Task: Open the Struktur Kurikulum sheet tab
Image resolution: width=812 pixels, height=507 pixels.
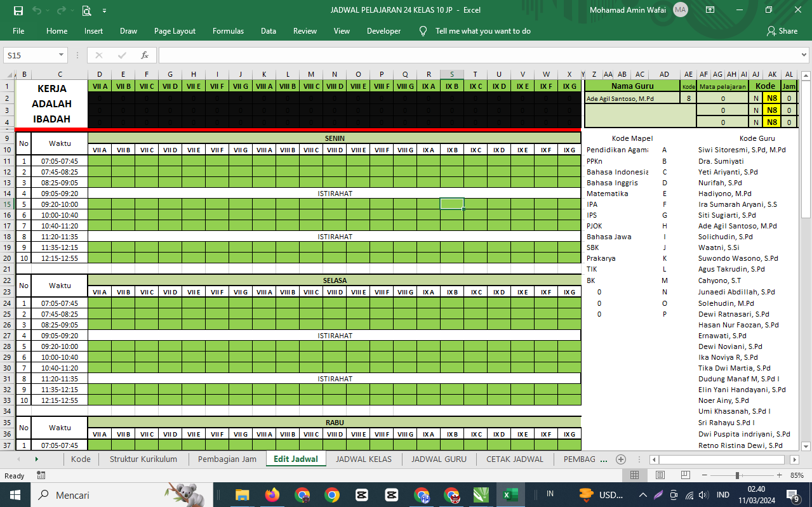Action: coord(143,459)
